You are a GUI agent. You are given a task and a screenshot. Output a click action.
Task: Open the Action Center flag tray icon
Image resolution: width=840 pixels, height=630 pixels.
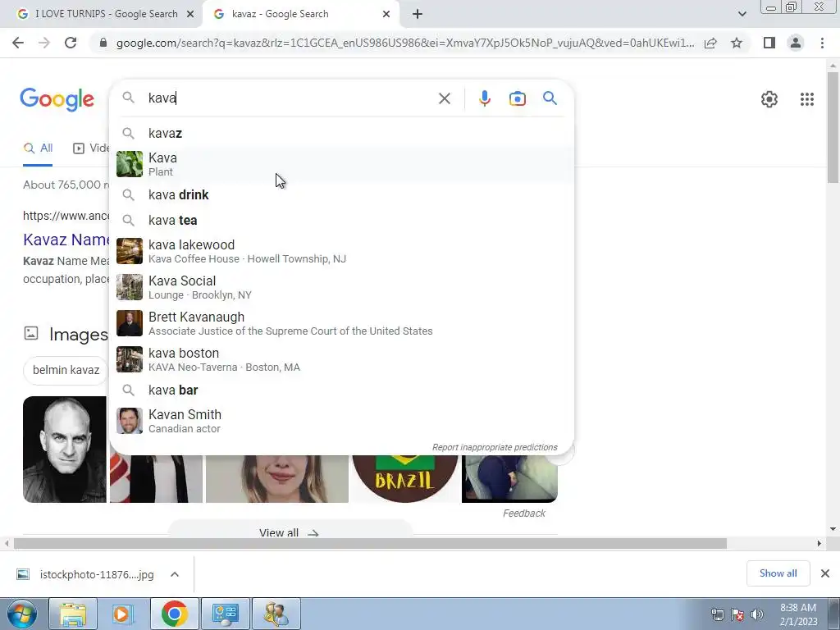(x=737, y=614)
